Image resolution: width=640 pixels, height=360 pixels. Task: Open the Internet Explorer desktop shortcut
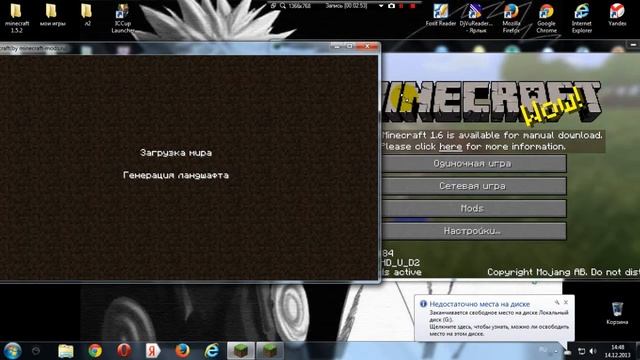pos(582,18)
